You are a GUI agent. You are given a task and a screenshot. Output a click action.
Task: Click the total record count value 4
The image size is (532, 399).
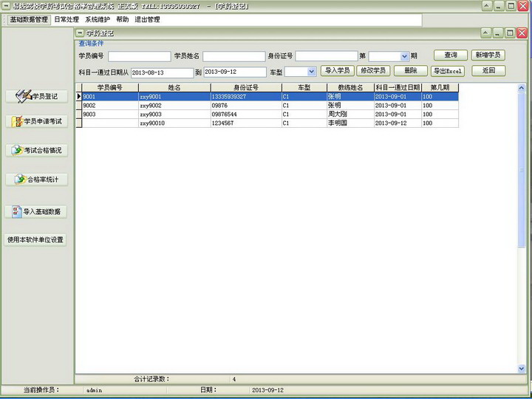click(234, 380)
